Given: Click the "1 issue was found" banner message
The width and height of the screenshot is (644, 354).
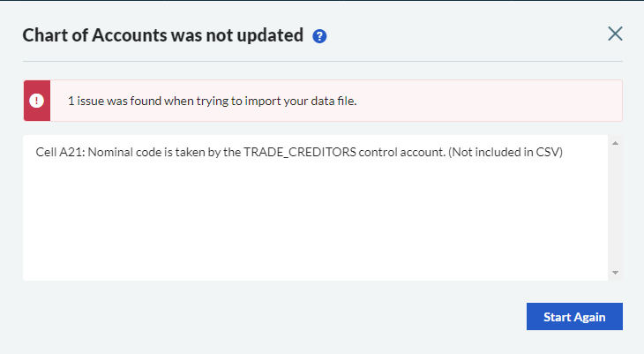Looking at the screenshot, I should (x=212, y=101).
